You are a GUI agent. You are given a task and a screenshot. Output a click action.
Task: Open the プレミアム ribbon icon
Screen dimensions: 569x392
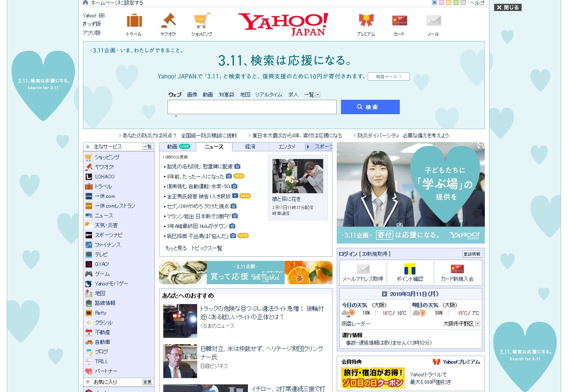tap(366, 20)
